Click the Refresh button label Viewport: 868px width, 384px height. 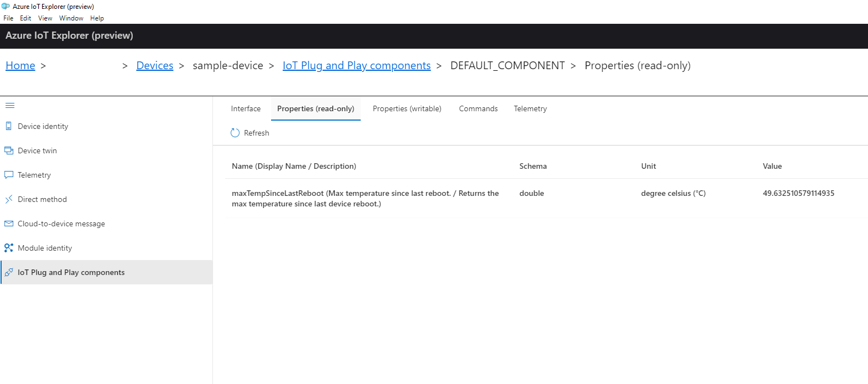[x=257, y=133]
